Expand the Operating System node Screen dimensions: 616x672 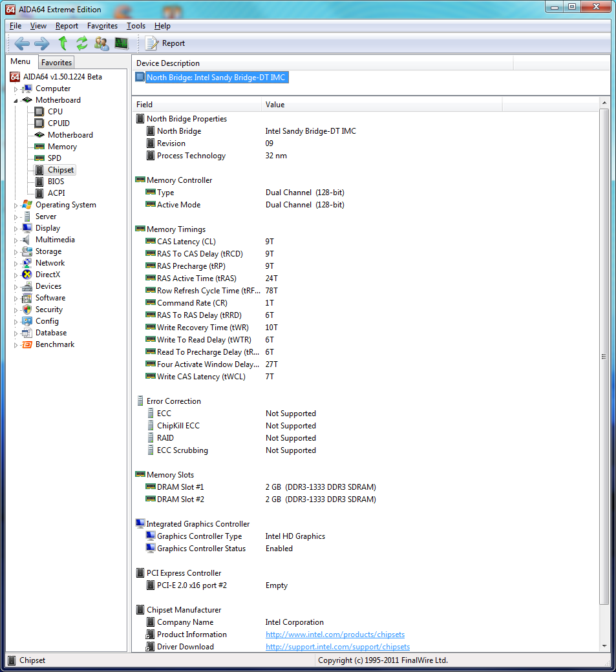[x=16, y=205]
